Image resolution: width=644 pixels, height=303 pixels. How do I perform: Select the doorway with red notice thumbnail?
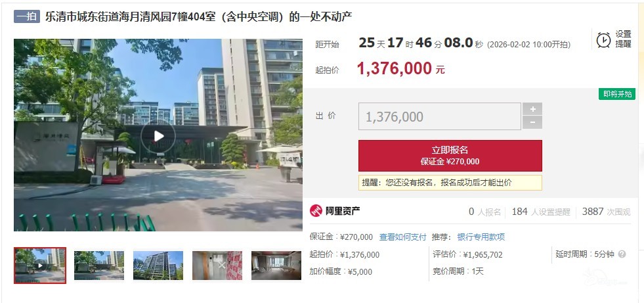[217, 266]
